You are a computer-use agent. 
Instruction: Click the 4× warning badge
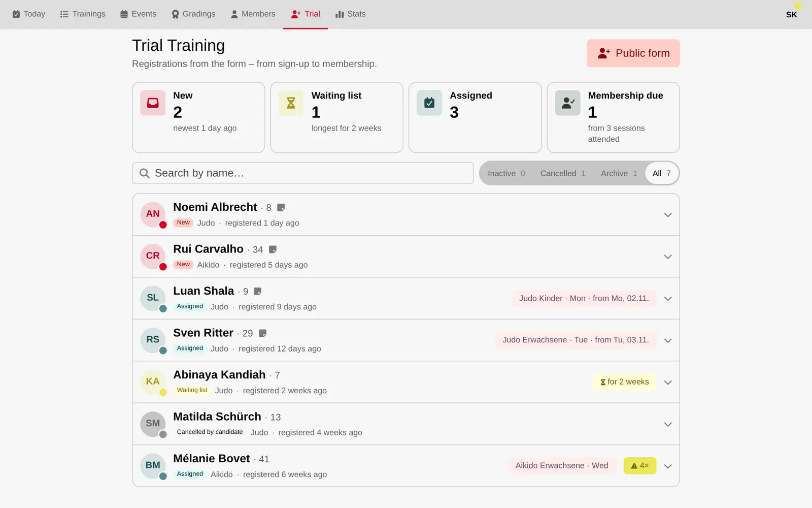[639, 466]
